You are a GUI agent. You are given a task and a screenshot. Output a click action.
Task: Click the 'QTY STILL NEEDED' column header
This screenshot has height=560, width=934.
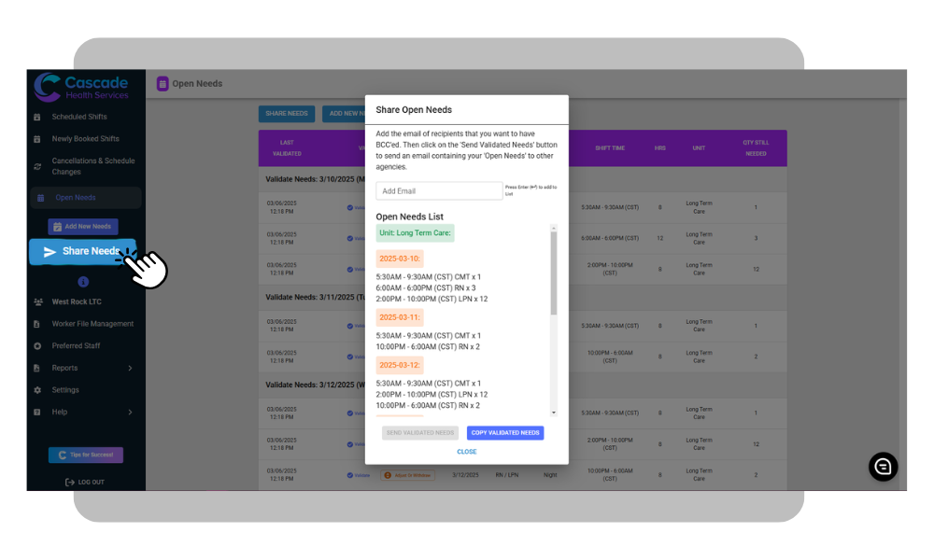pyautogui.click(x=756, y=148)
